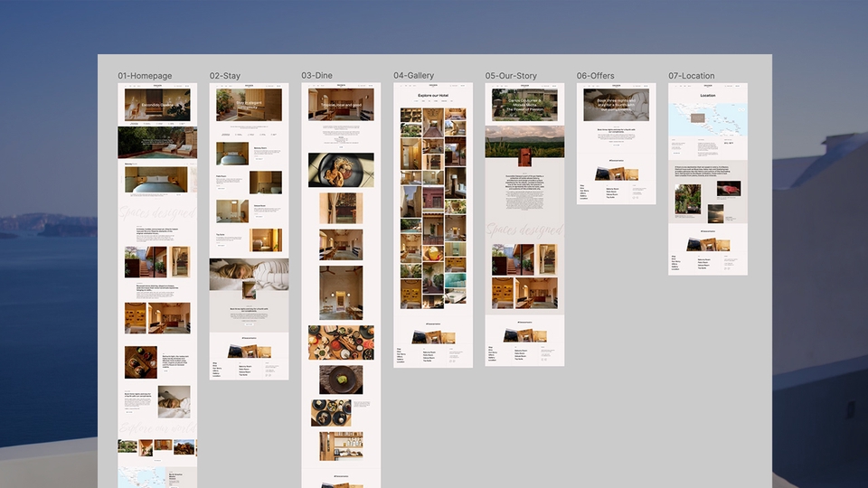The width and height of the screenshot is (868, 488).
Task: Click 'Explore our Hotel' heading in Gallery
Action: point(433,95)
